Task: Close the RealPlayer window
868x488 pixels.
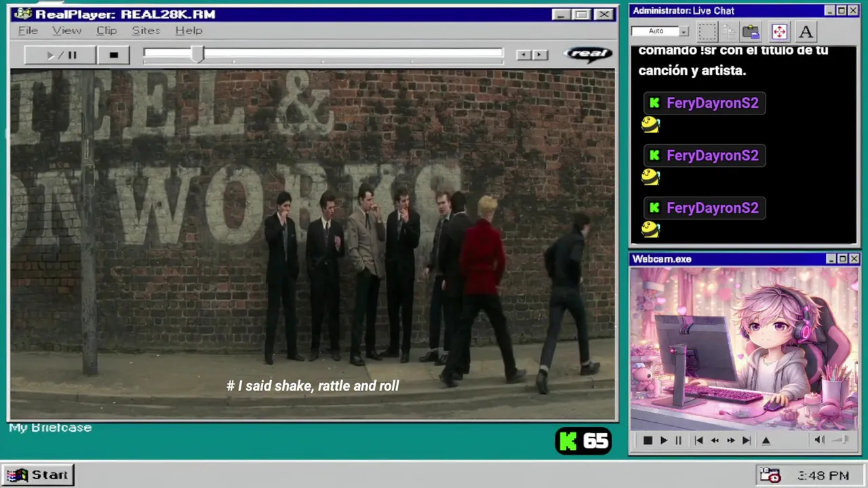Action: [604, 14]
